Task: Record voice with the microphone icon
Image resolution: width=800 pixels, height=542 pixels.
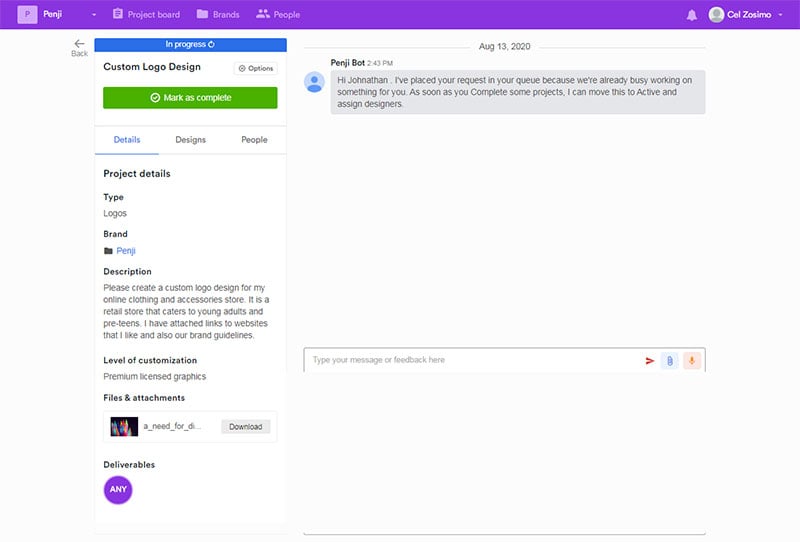Action: [x=692, y=361]
